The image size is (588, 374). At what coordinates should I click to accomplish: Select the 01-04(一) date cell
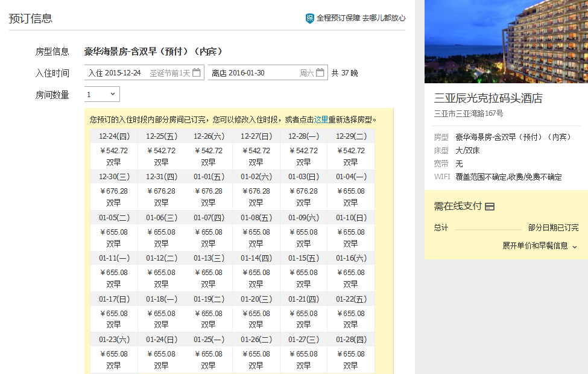[352, 177]
